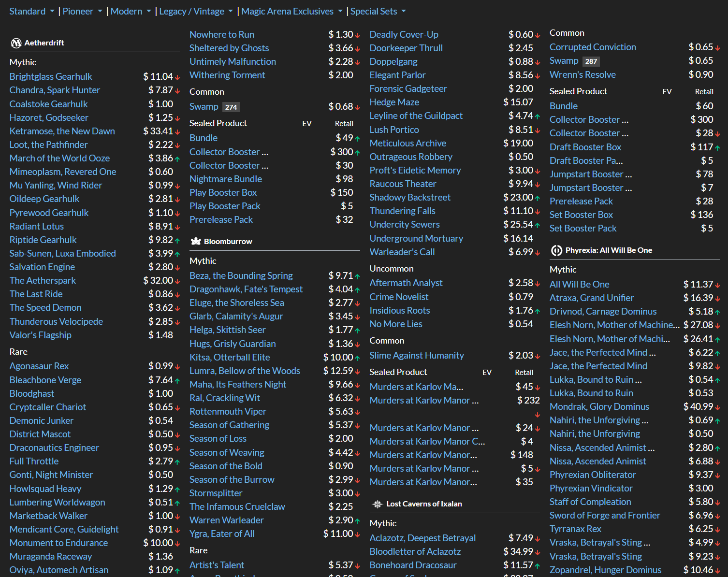728x577 pixels.
Task: Open All Will Be One card link
Action: (x=579, y=284)
